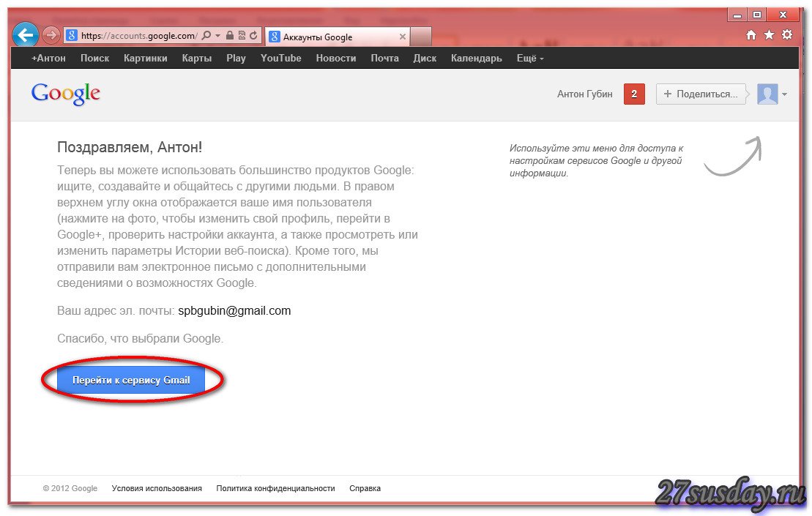Screen dimensions: 812x516
Task: Open Диск in the Google bar
Action: (425, 59)
